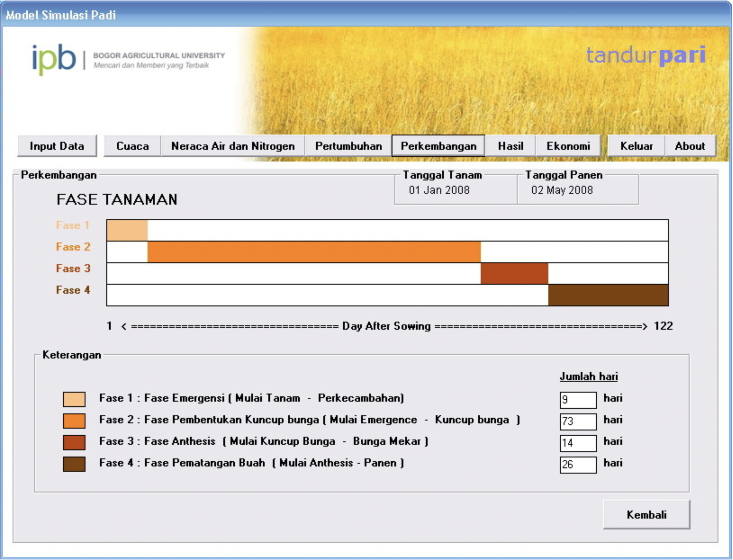The height and width of the screenshot is (560, 733).
Task: Show the Hasil results tab
Action: tap(510, 146)
